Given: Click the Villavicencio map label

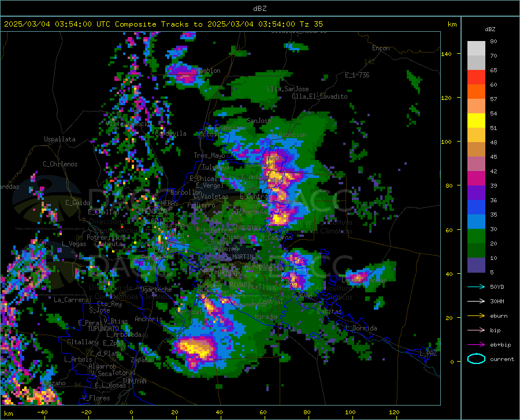Looking at the screenshot, I should 128,124.
